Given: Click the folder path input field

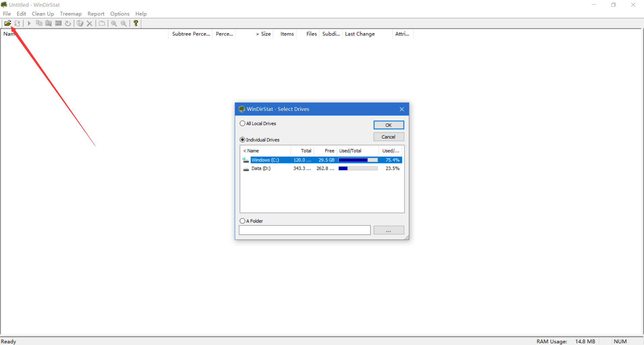Looking at the screenshot, I should pyautogui.click(x=305, y=230).
